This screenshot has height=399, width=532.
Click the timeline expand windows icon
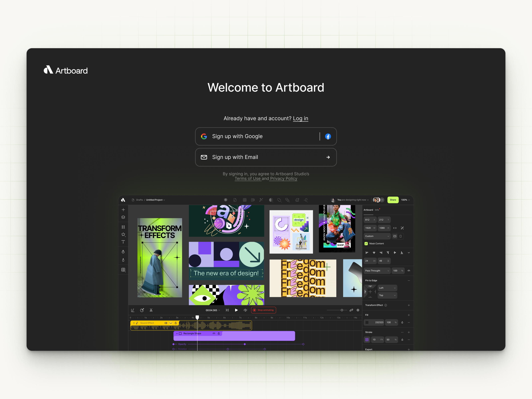click(351, 310)
